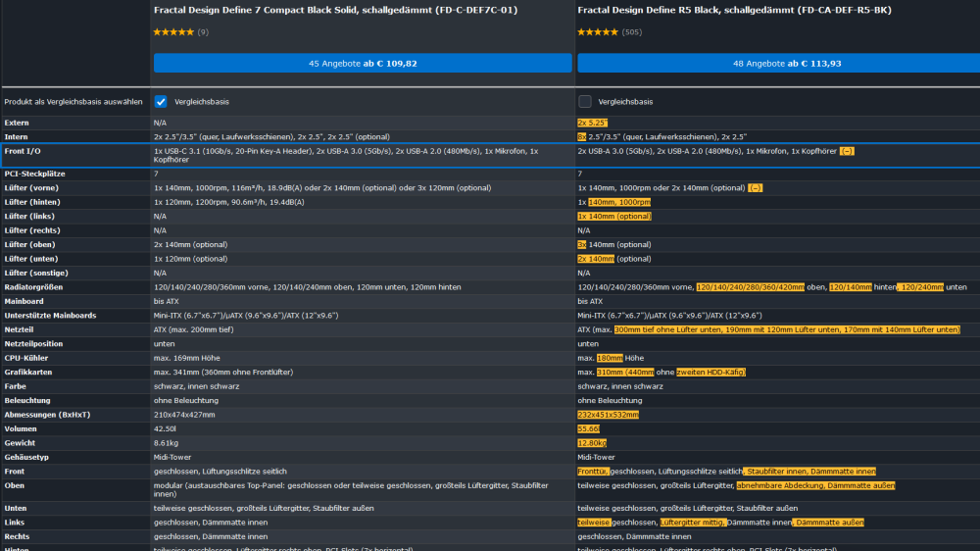Screen dimensions: 980x551
Task: Click '42.50l' volume value
Action: pyautogui.click(x=165, y=428)
